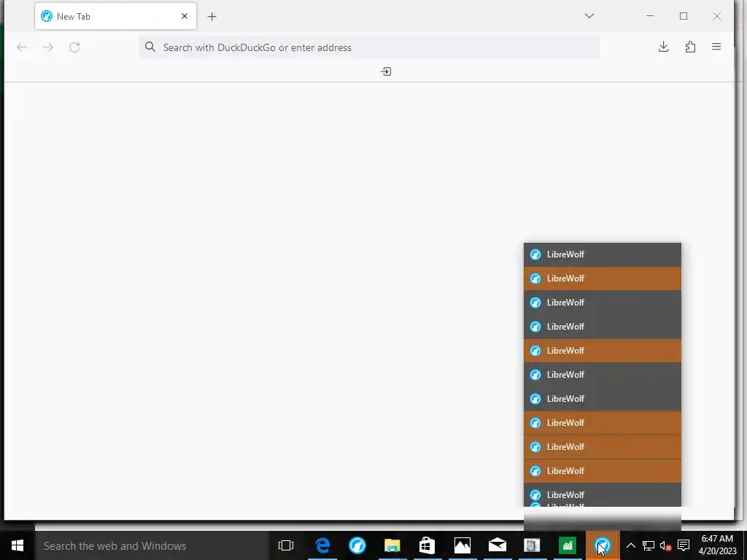
Task: Open the Downloads panel
Action: coord(663,47)
